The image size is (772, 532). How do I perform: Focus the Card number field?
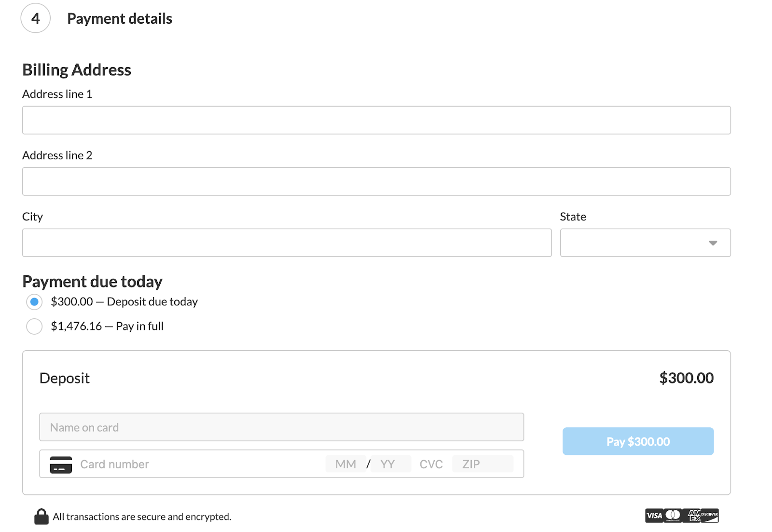[193, 464]
